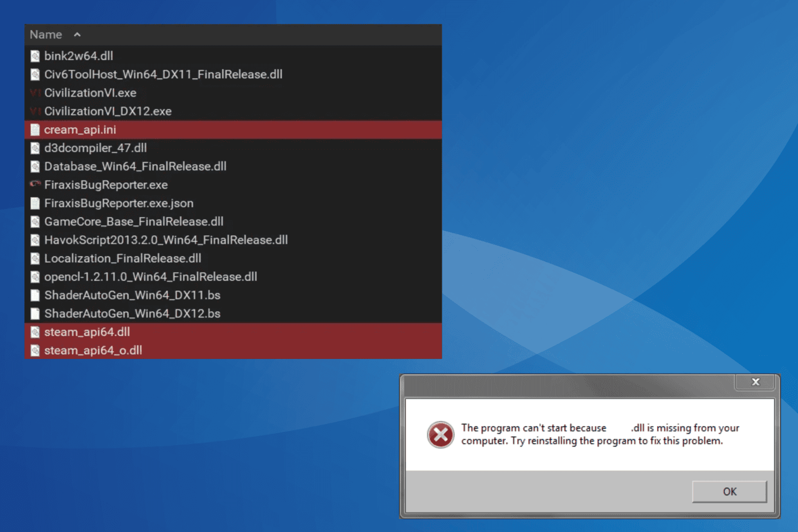Select the name GameCore_Base_FinalRelease.dll
Viewport: 798px width, 532px height.
(x=134, y=222)
